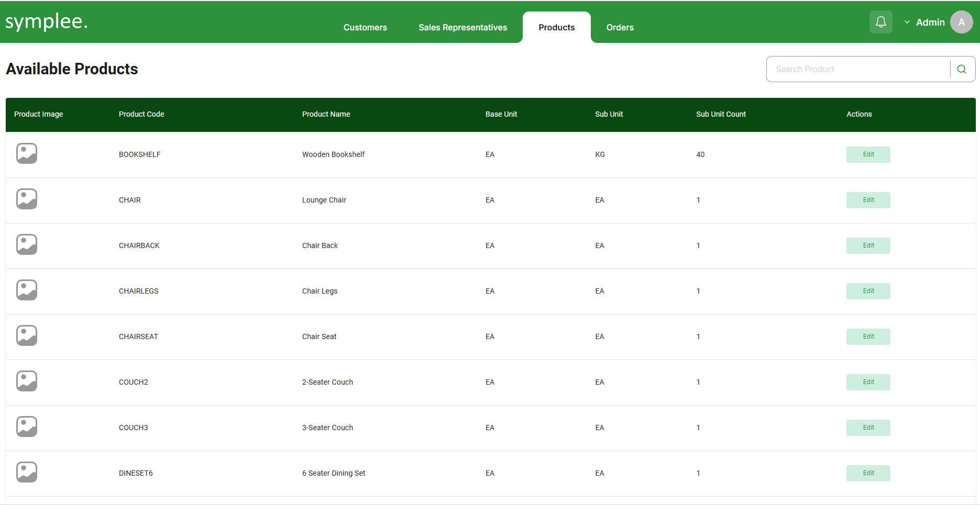Click the 6 Seater Dining Set image icon

[x=27, y=473]
